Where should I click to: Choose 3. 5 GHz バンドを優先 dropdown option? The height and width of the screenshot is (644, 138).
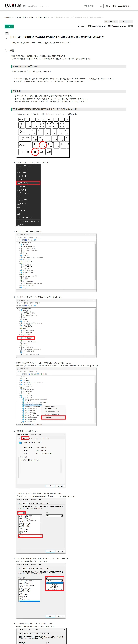click(x=55, y=586)
